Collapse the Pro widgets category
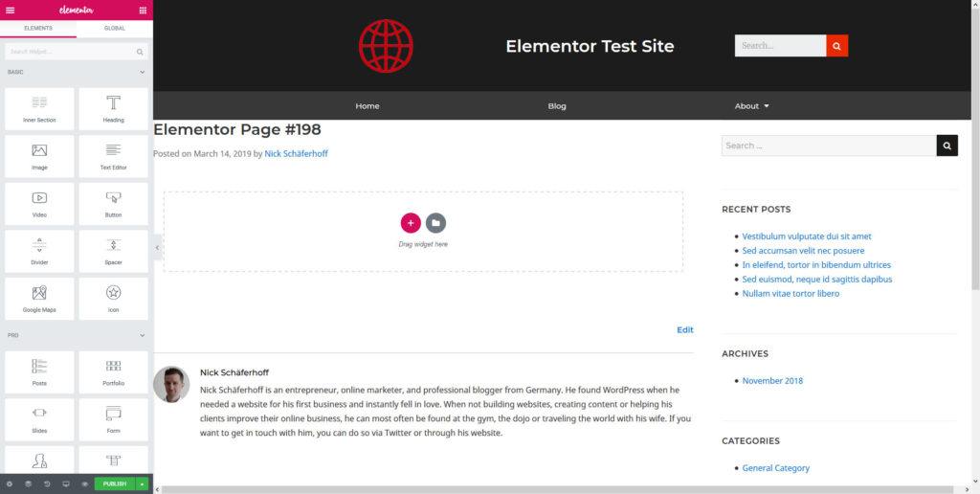This screenshot has height=494, width=980. 142,336
